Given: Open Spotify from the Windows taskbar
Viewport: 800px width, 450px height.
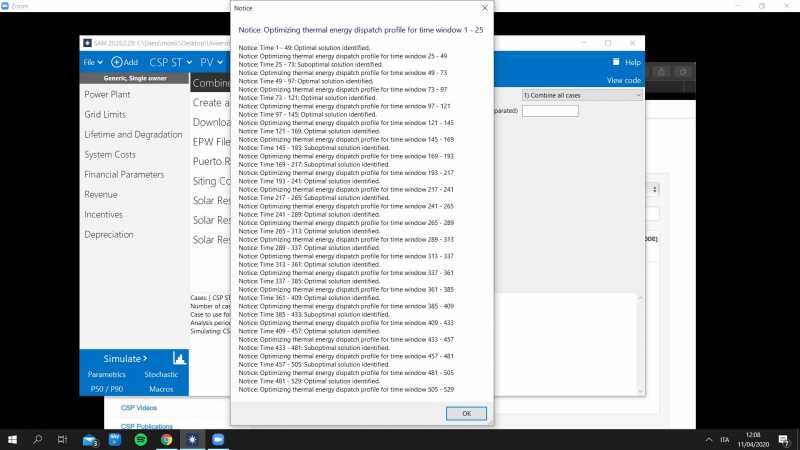Looking at the screenshot, I should [x=140, y=439].
